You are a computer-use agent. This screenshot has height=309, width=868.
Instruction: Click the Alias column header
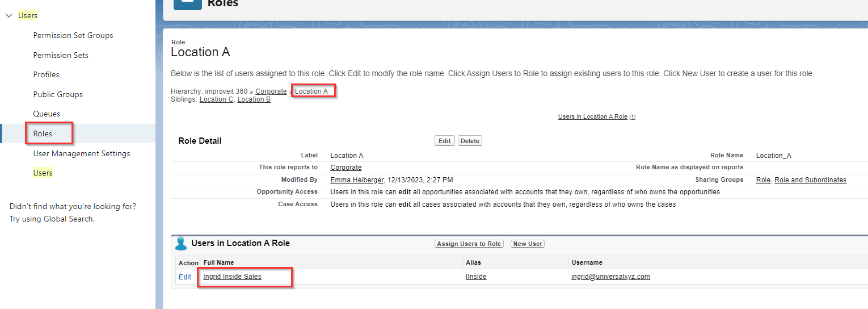(473, 262)
